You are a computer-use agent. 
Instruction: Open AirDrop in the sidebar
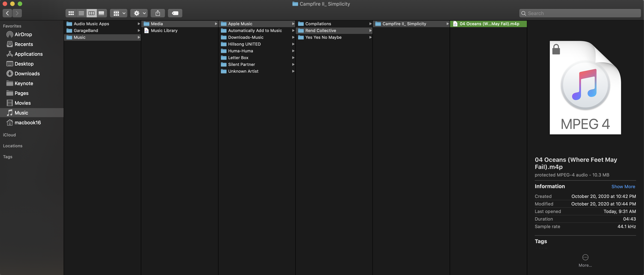coord(23,34)
